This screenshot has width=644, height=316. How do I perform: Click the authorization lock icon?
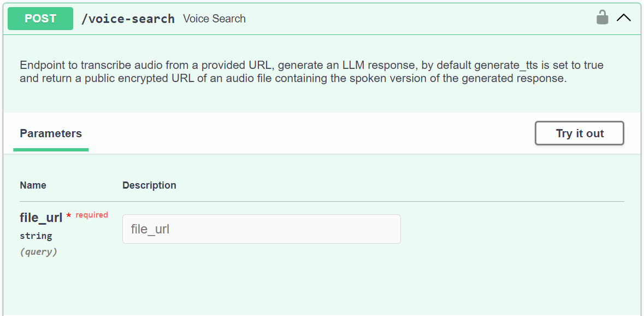(x=602, y=17)
